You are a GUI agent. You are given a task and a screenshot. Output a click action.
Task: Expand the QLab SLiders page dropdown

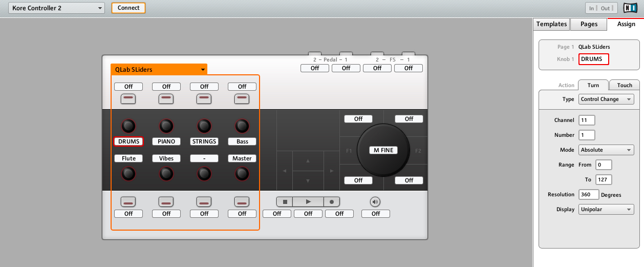pos(203,70)
